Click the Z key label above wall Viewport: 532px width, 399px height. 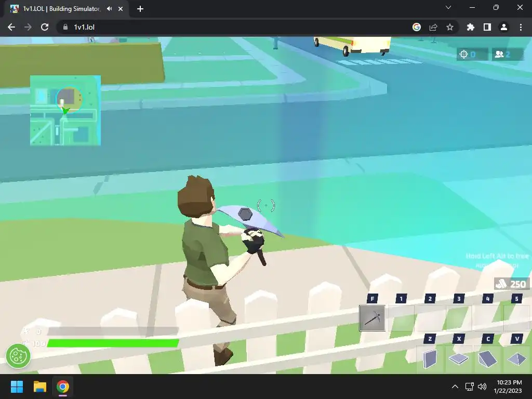[430, 339]
